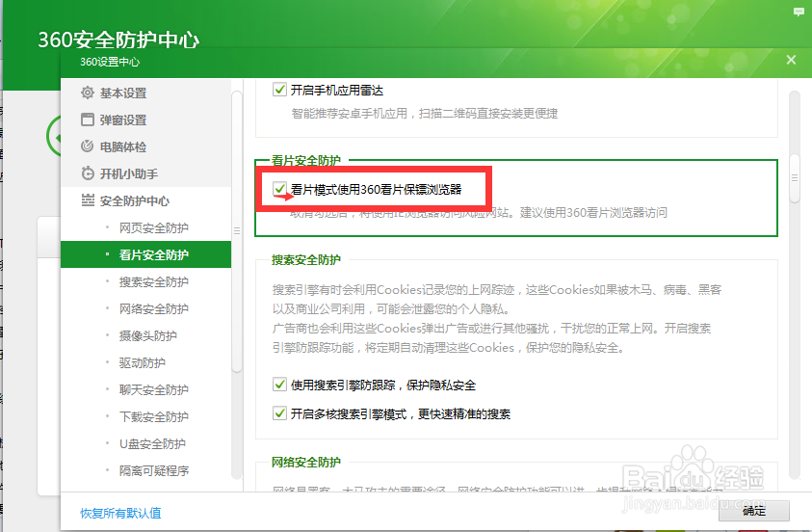Click the right content scrollbar thumb
Image resolution: width=812 pixels, height=532 pixels.
tap(795, 177)
